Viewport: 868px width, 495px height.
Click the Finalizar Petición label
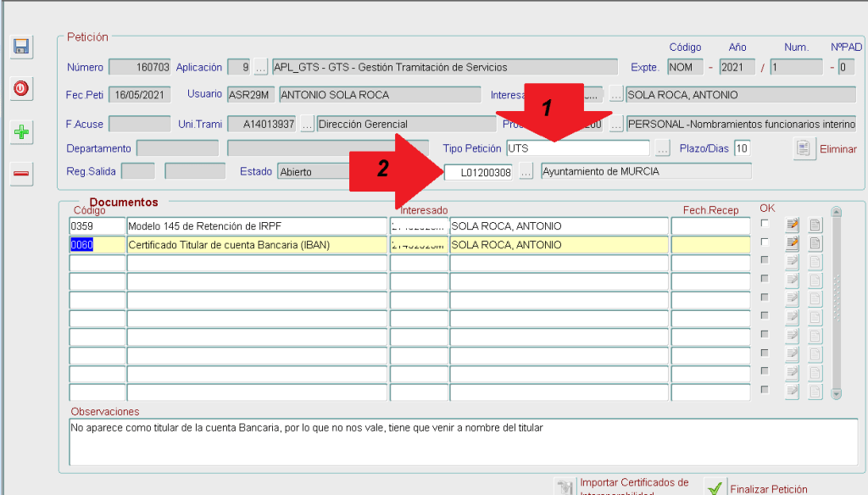[768, 489]
